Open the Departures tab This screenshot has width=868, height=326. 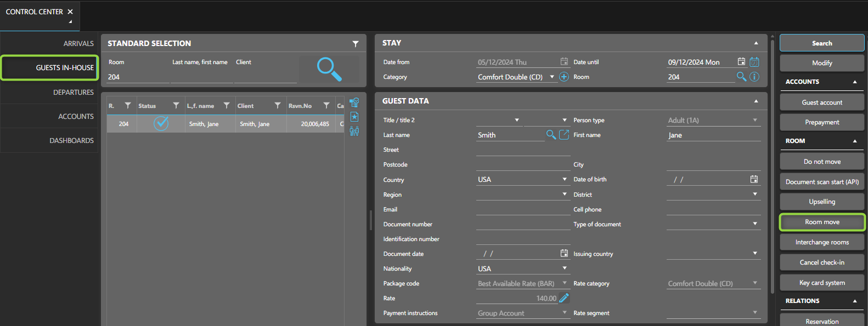[74, 92]
